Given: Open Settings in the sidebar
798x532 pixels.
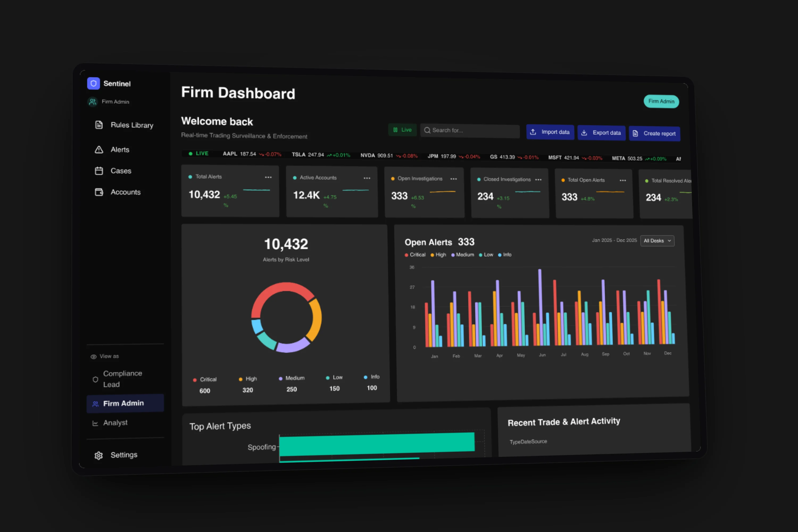Looking at the screenshot, I should click(x=116, y=455).
